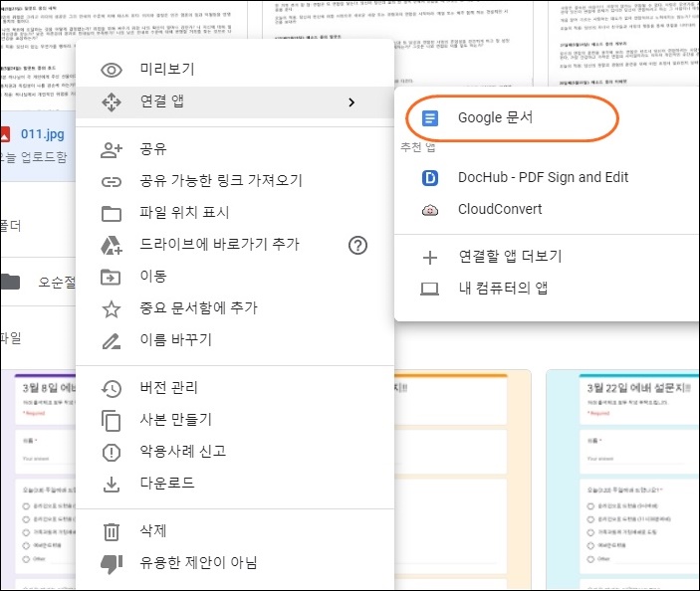Choose 삭제 in the context menu
Screen dimensions: 700x591
coord(235,531)
